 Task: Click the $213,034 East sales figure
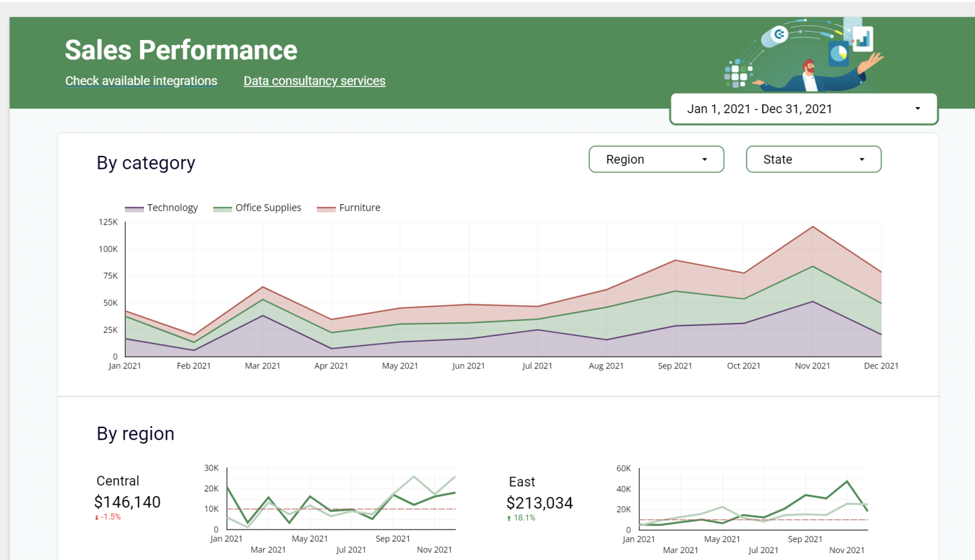tap(540, 503)
